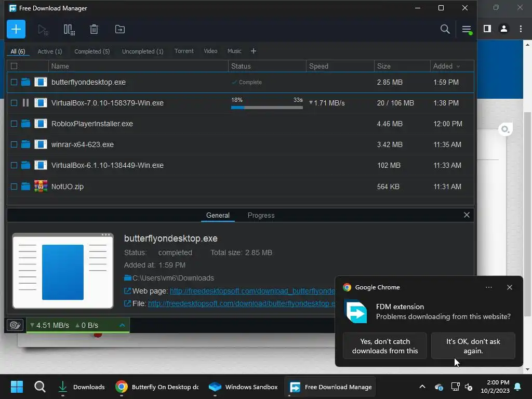Image resolution: width=532 pixels, height=399 pixels.
Task: Dismiss the Google Chrome notification
Action: click(x=509, y=287)
